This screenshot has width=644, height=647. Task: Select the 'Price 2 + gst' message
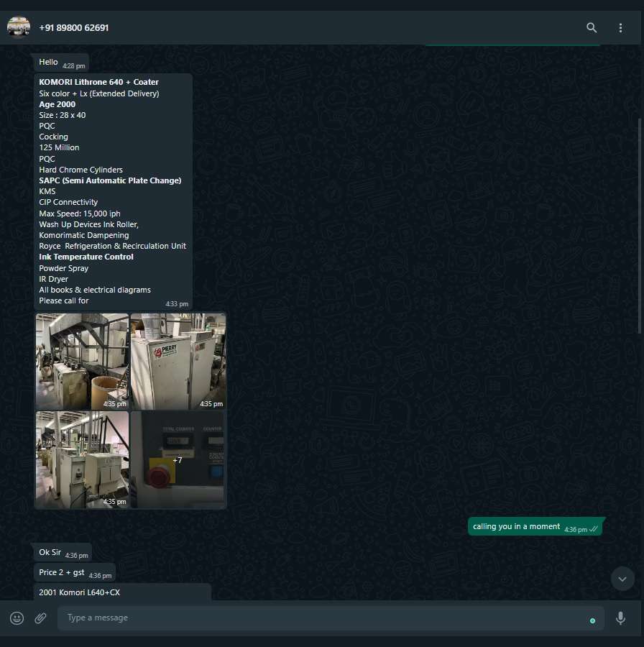click(x=75, y=573)
